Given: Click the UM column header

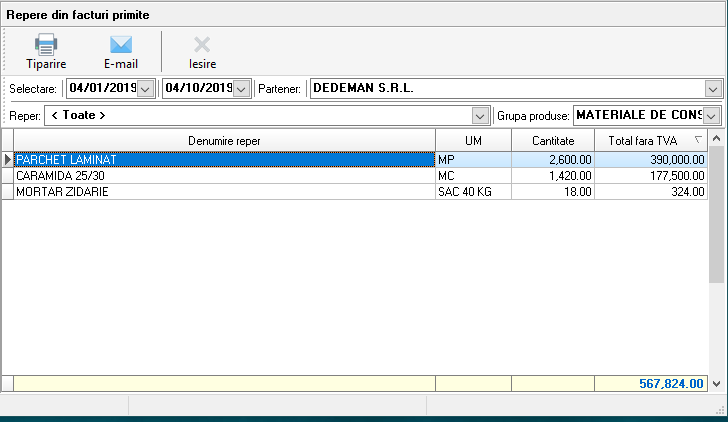Looking at the screenshot, I should (x=473, y=141).
